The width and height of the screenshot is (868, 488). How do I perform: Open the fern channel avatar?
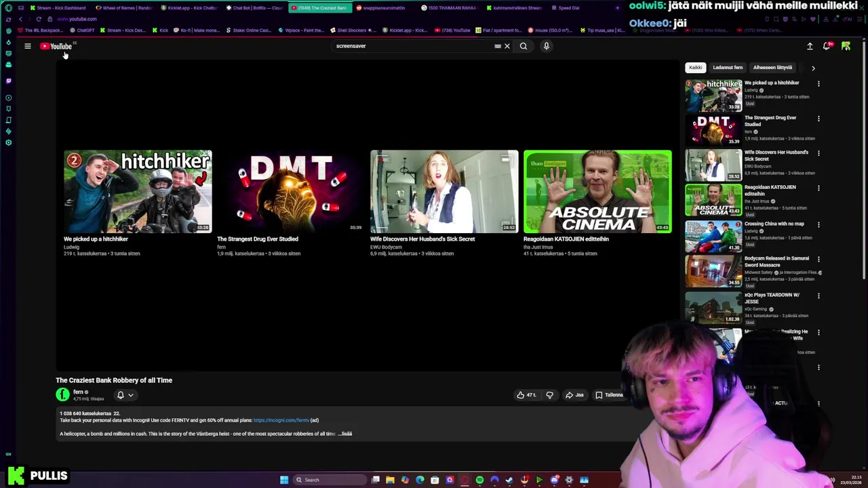[x=62, y=394]
